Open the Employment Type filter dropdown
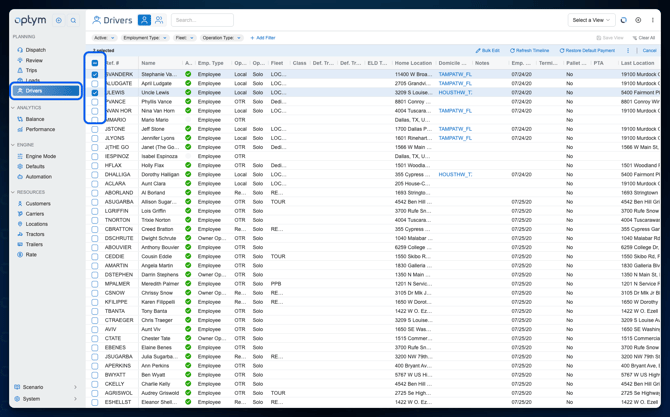This screenshot has height=417, width=670. point(145,38)
